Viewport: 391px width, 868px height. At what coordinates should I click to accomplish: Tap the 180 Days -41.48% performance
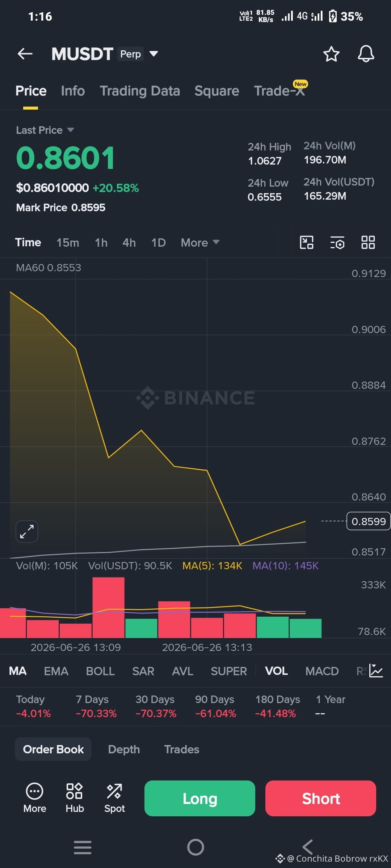click(x=278, y=706)
